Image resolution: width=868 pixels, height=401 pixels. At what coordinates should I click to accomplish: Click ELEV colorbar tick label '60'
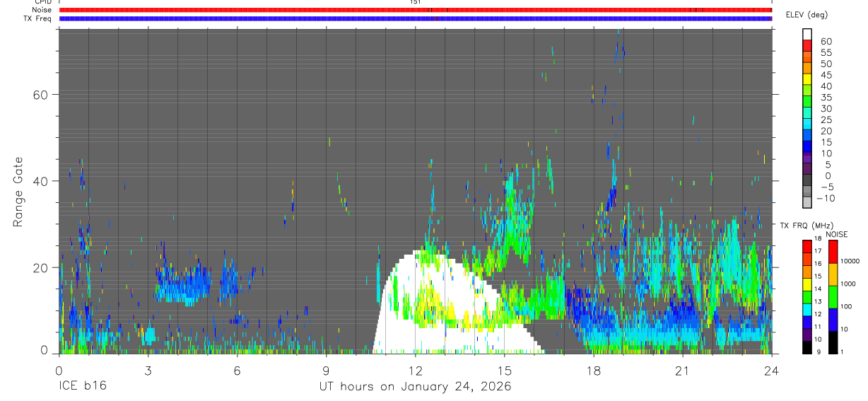click(826, 41)
